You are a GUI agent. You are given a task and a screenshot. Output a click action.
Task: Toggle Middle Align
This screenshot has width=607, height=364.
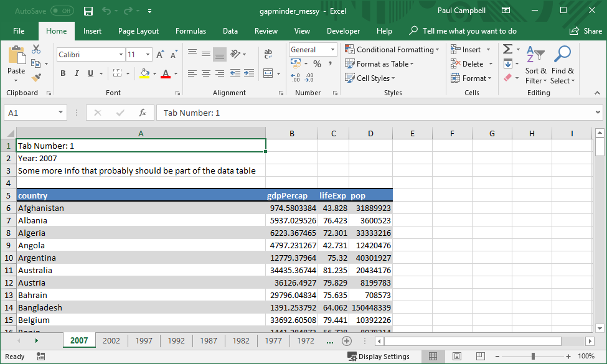pos(206,54)
